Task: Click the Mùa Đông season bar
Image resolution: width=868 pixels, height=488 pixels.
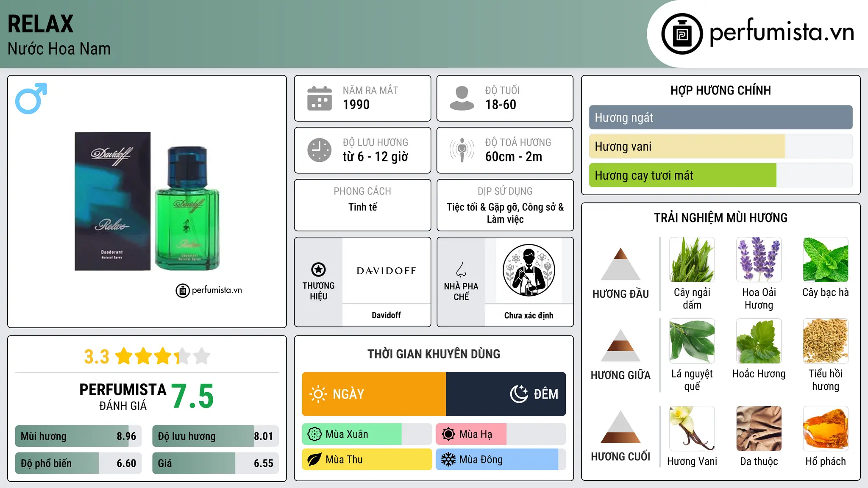Action: 501,460
